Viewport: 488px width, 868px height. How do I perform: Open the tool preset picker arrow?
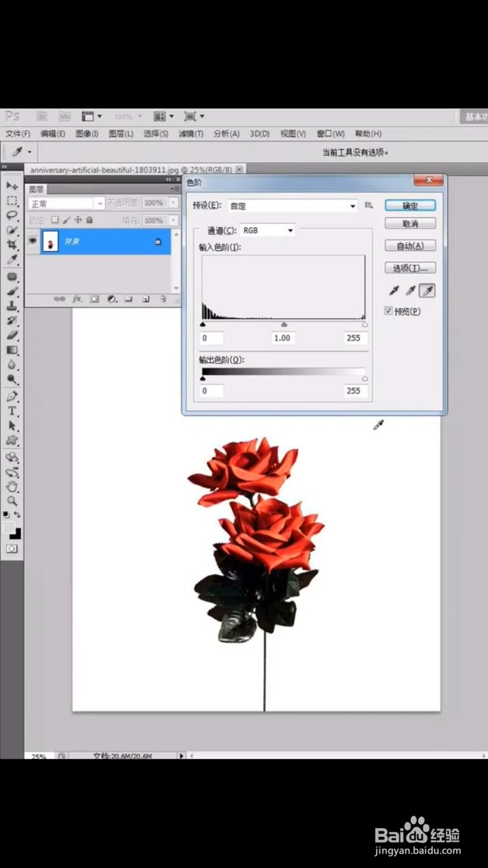pos(29,152)
